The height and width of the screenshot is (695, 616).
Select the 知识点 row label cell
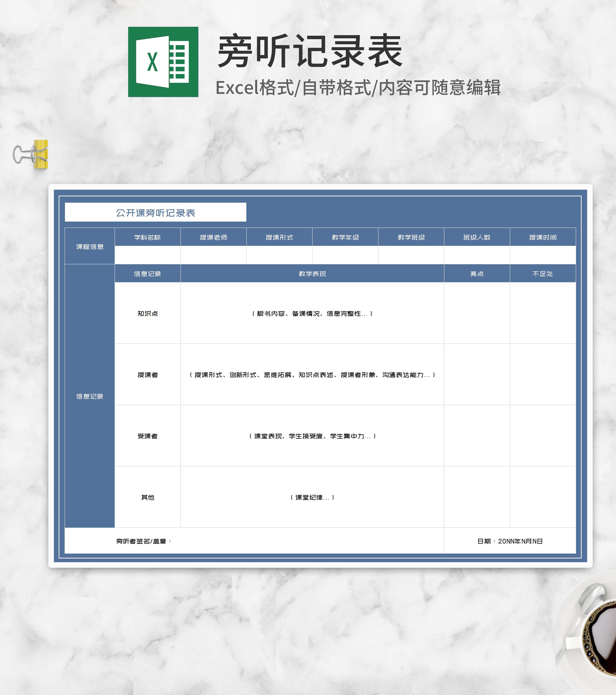pos(147,313)
